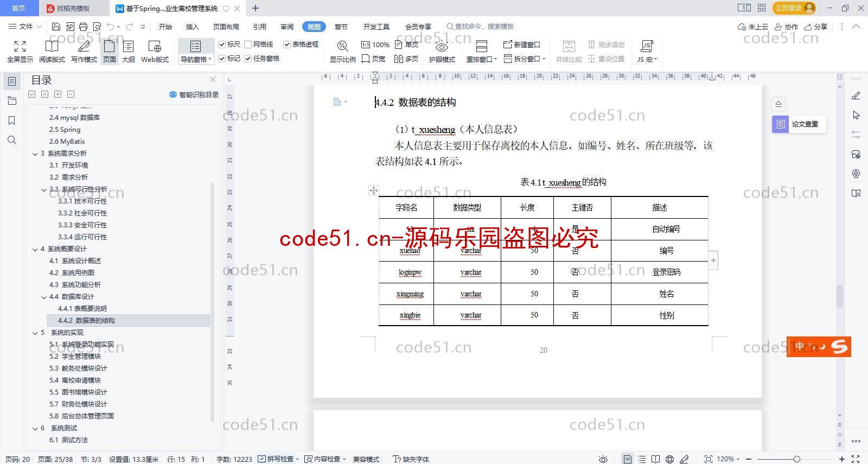Open the 页面布局 ribbon tab
Image resolution: width=868 pixels, height=464 pixels.
click(226, 27)
